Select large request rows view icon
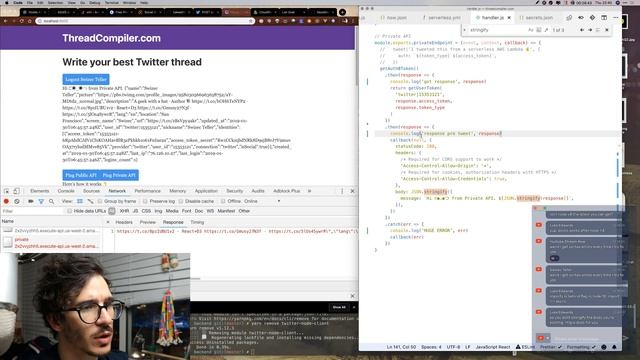The image size is (640, 360). click(80, 201)
